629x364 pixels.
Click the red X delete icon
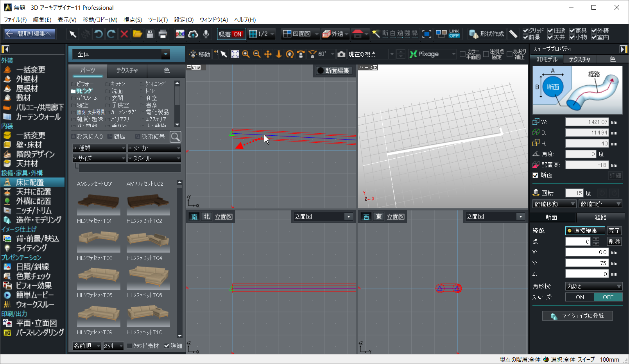tap(124, 34)
